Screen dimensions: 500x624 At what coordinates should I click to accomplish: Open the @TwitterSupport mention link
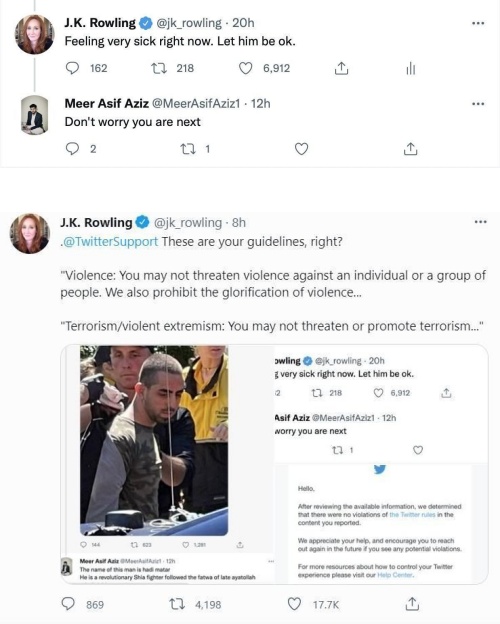110,242
